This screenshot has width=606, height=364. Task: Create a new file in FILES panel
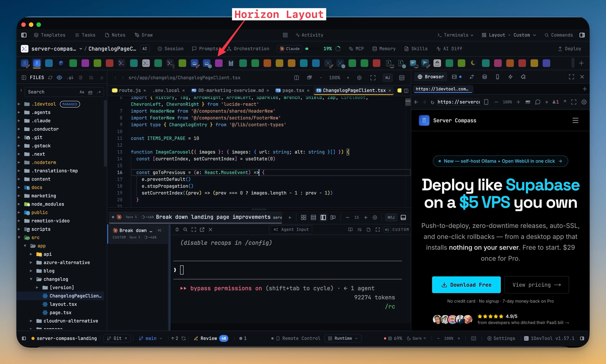point(81,78)
